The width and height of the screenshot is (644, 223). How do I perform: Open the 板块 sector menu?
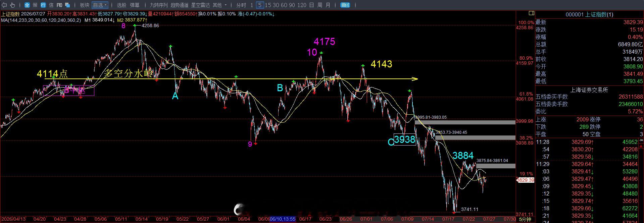tap(85, 5)
